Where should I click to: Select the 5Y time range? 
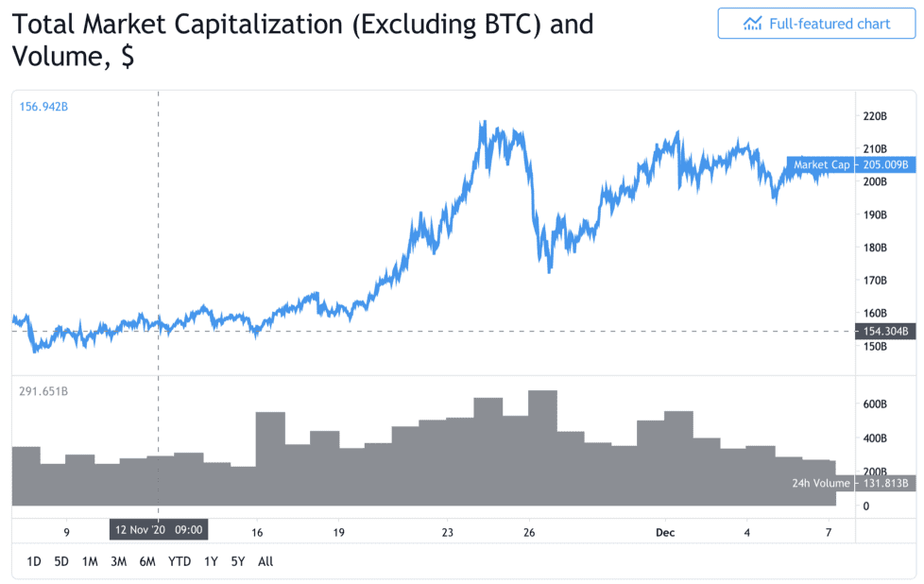click(x=237, y=561)
